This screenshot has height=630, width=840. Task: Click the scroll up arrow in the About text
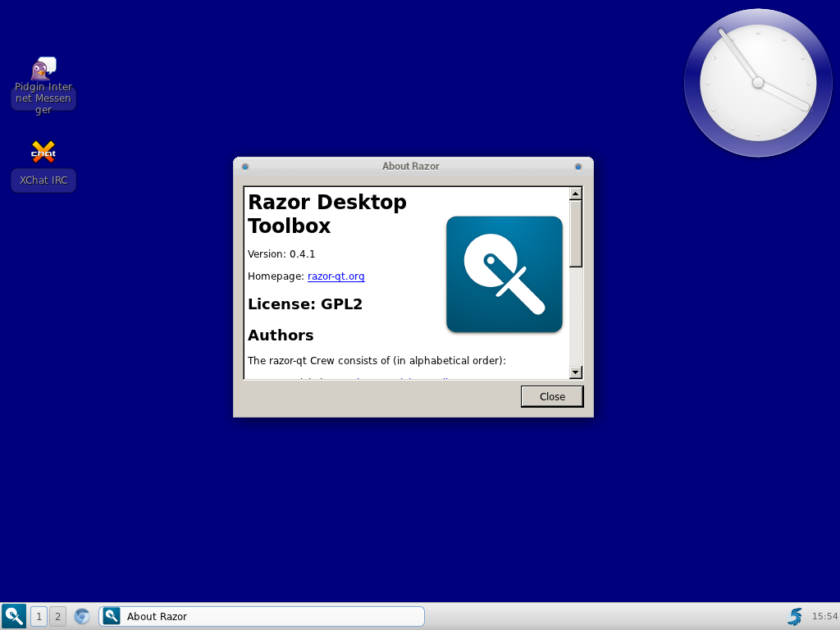click(576, 194)
